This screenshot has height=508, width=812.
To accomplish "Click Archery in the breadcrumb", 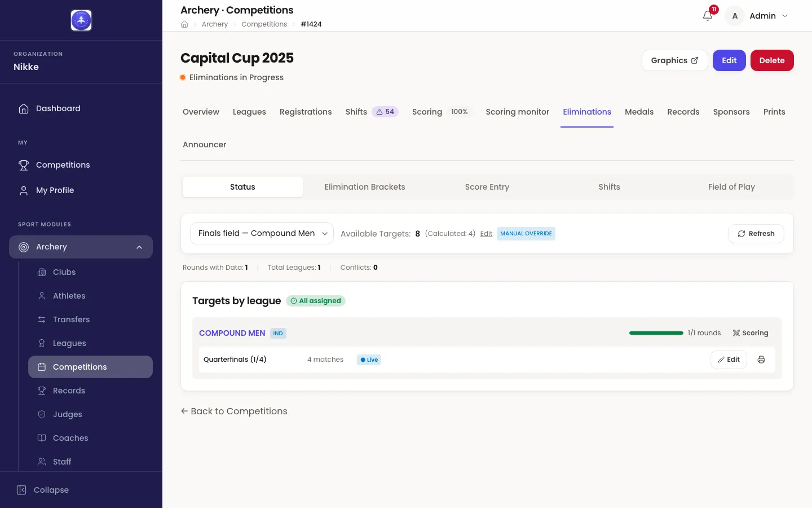I will [215, 24].
